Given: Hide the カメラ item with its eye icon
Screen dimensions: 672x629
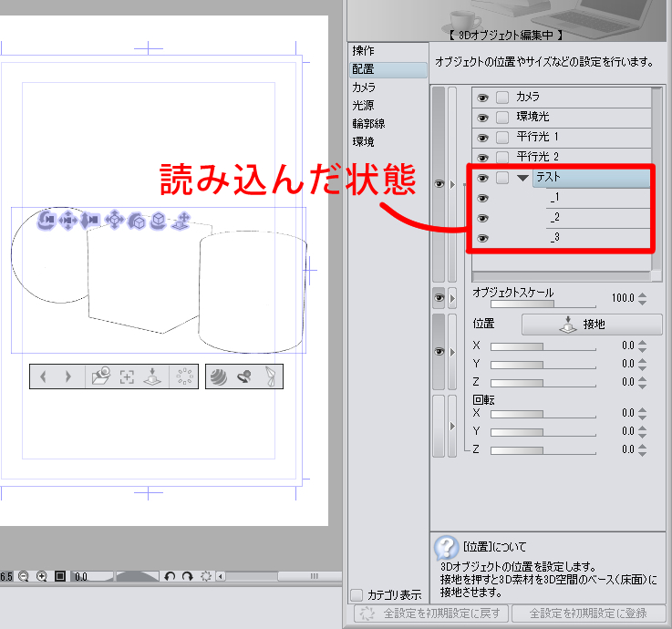Looking at the screenshot, I should click(x=483, y=97).
